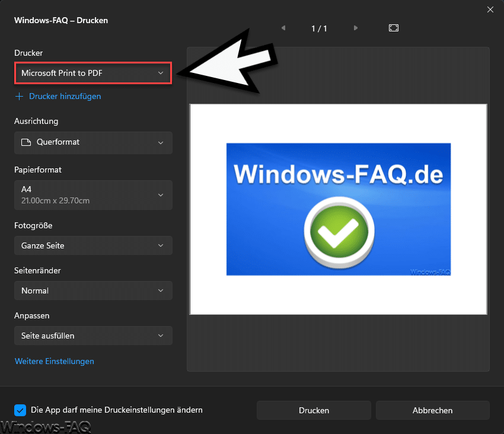Go to next preview page arrow
The height and width of the screenshot is (434, 504).
tap(356, 28)
